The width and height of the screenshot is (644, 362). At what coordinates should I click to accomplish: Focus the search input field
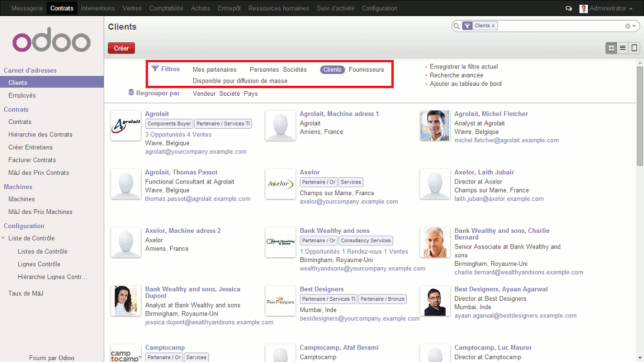coord(560,26)
